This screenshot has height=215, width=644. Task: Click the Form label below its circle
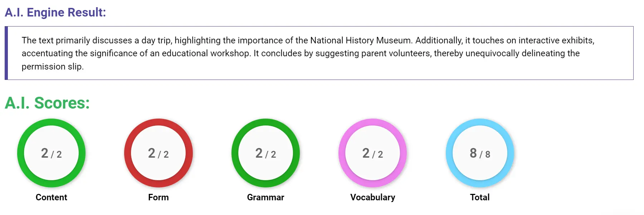pyautogui.click(x=158, y=197)
